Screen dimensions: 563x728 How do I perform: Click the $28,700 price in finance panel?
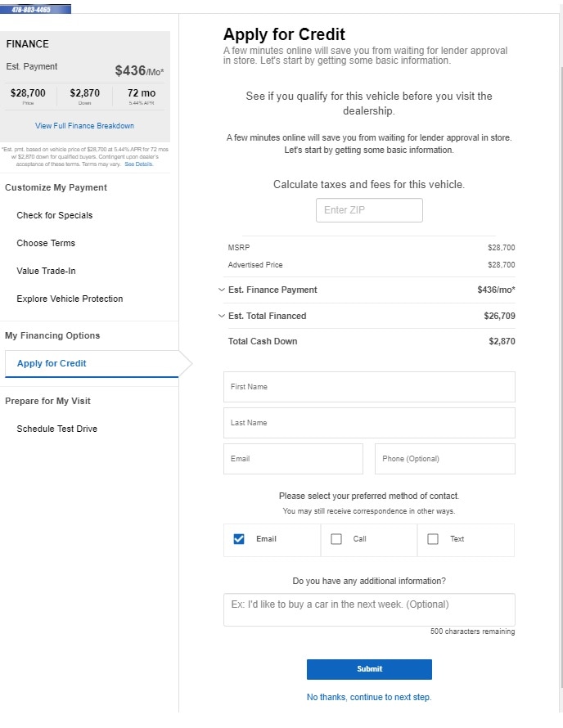click(x=28, y=93)
